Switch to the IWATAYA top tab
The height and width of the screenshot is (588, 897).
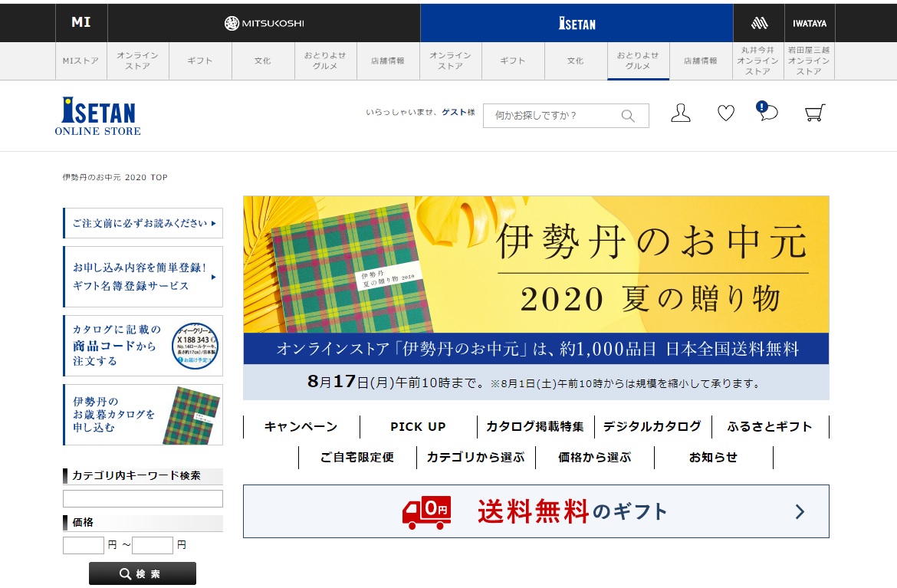[809, 23]
